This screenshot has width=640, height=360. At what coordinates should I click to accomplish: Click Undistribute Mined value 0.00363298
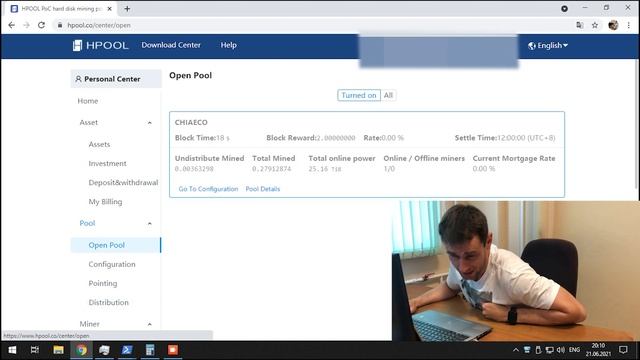tap(194, 169)
